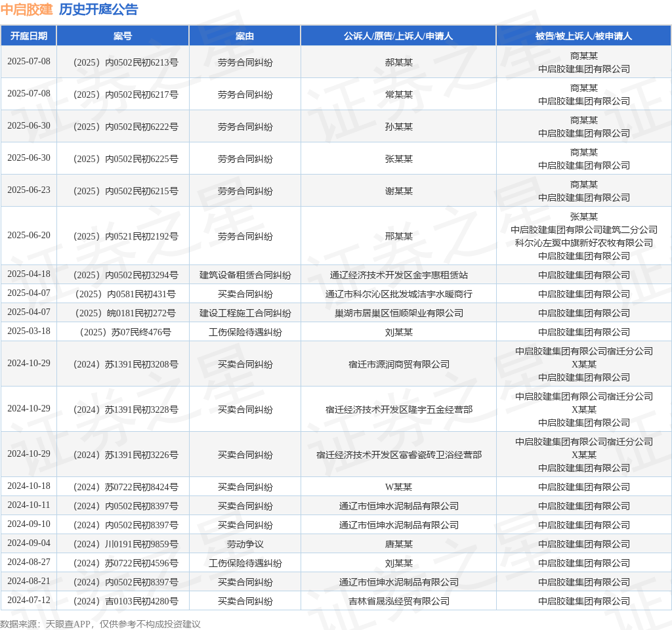Select case number (2025)内0502民初3294号
The width and height of the screenshot is (672, 630).
tap(125, 275)
